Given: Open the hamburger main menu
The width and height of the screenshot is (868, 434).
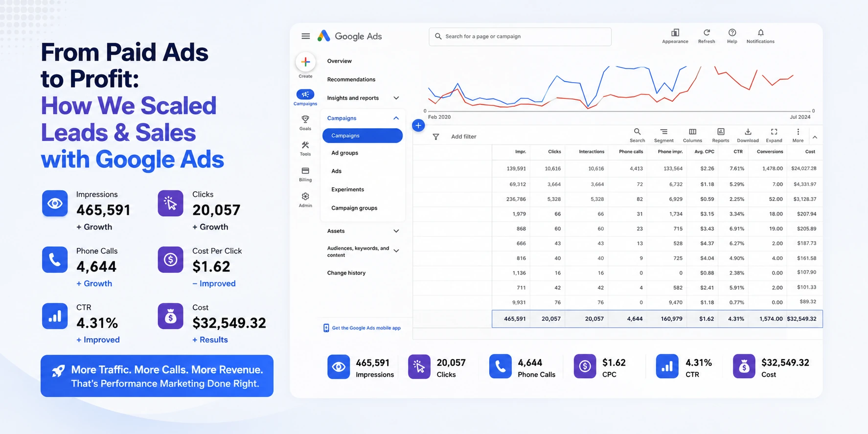Looking at the screenshot, I should 305,36.
